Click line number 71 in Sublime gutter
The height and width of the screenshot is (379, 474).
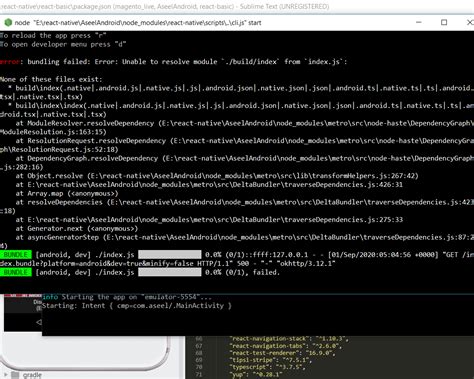[199, 374]
